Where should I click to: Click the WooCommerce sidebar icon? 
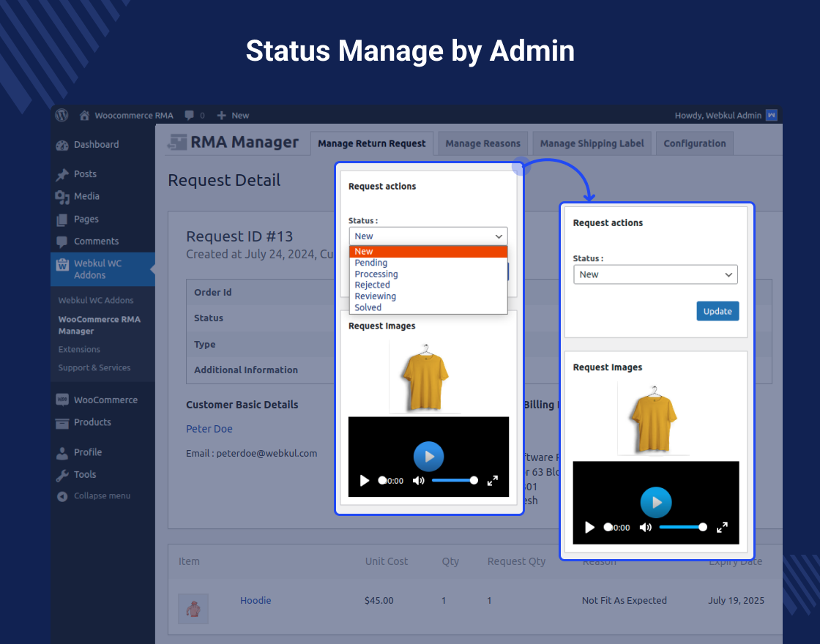click(62, 400)
